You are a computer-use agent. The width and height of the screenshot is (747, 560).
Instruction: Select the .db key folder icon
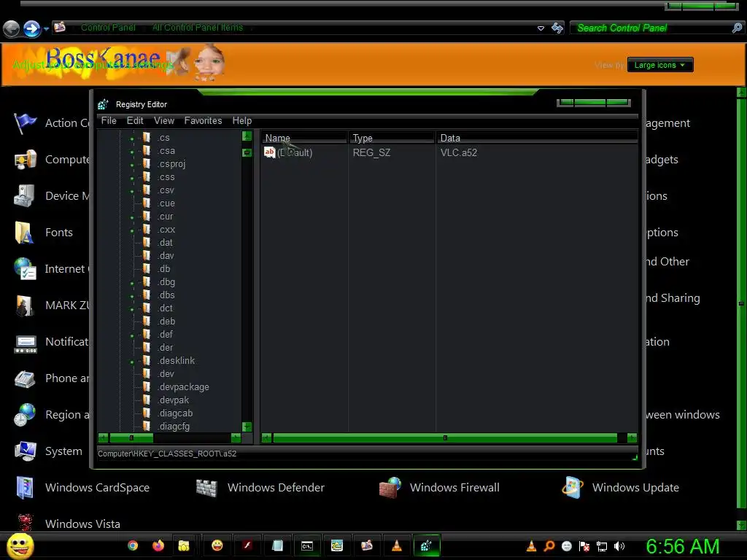(x=147, y=268)
